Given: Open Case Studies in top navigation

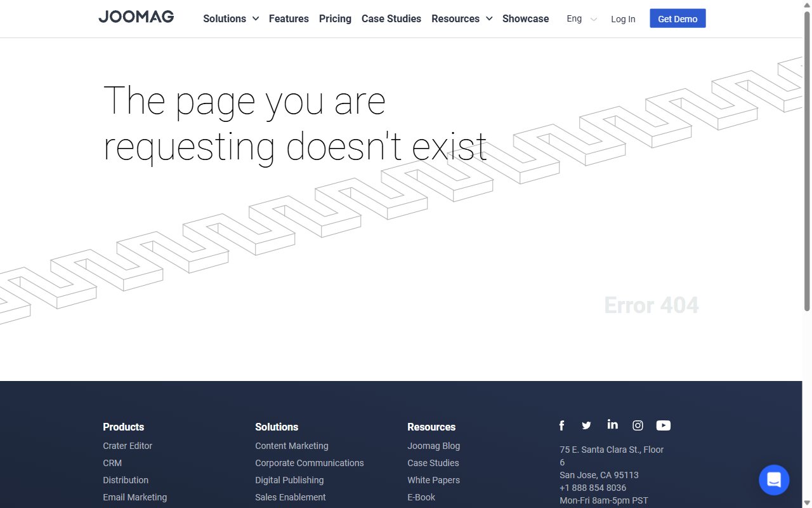Looking at the screenshot, I should click(x=391, y=18).
